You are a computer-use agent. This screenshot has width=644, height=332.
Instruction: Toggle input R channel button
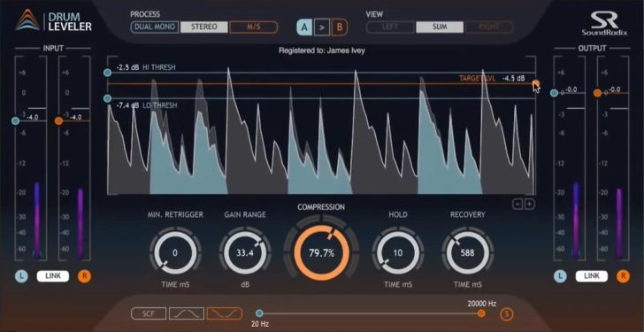(x=84, y=276)
